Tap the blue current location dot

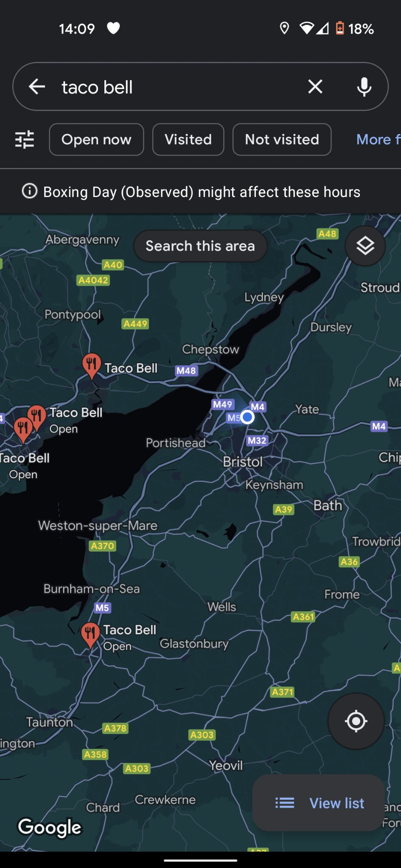[x=247, y=417]
